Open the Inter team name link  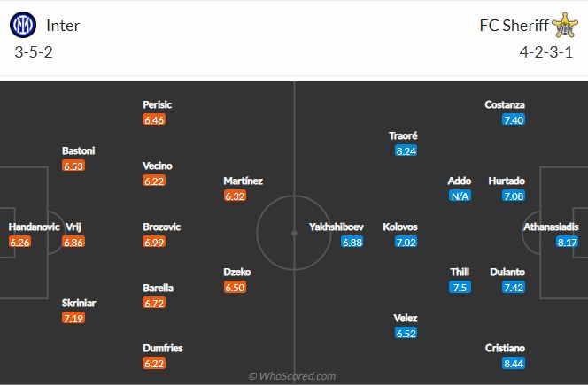coord(63,26)
